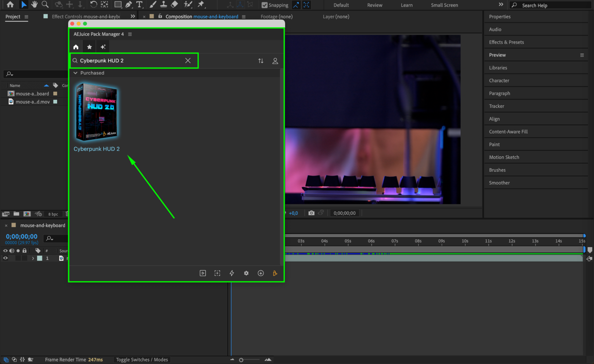Open the Cyberpunk HUD 2 pack thumbnail
This screenshot has height=364, width=594.
click(x=97, y=112)
